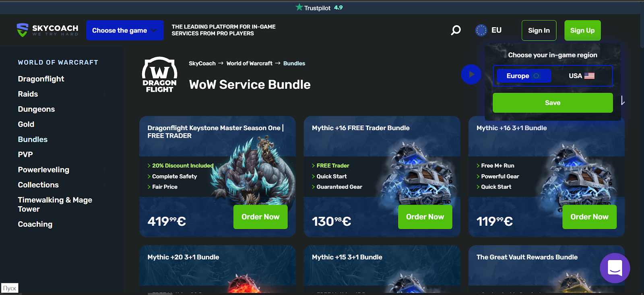Open Coaching in the sidebar

click(35, 224)
